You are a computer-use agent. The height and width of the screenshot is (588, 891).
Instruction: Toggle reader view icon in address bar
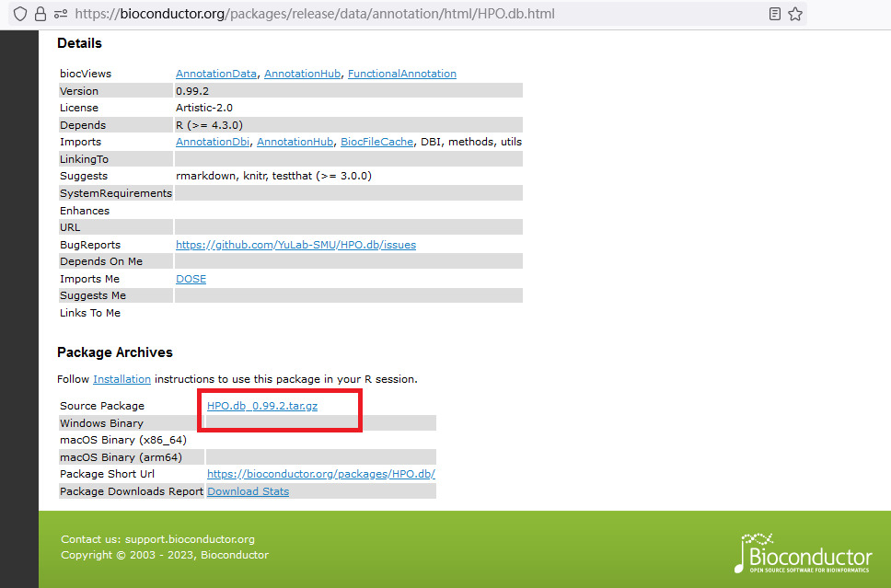[x=775, y=14]
